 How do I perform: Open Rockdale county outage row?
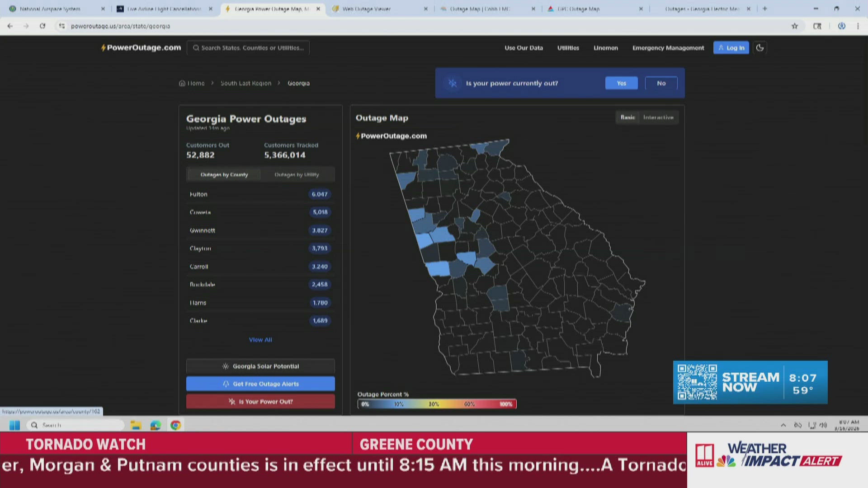(x=260, y=285)
